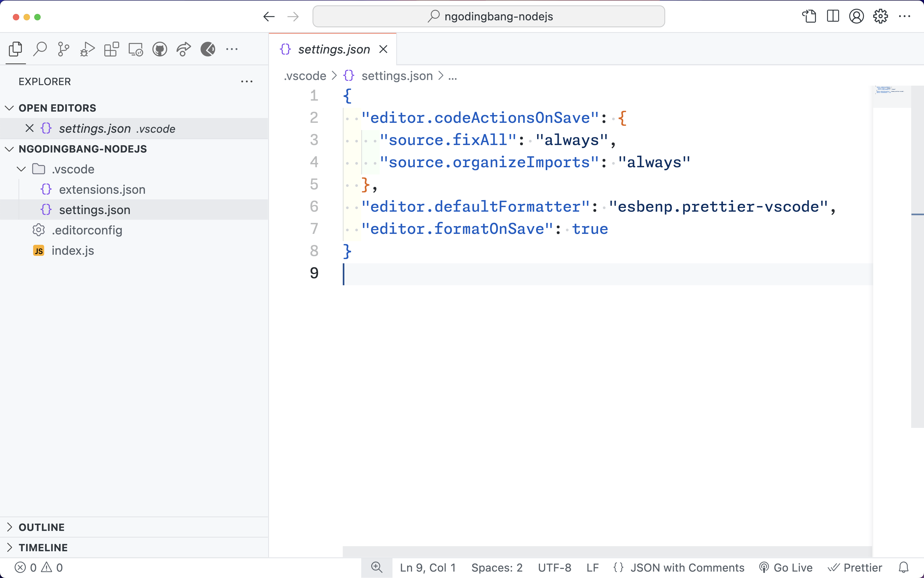
Task: Open Explorer views and more actions ellipsis
Action: point(247,81)
